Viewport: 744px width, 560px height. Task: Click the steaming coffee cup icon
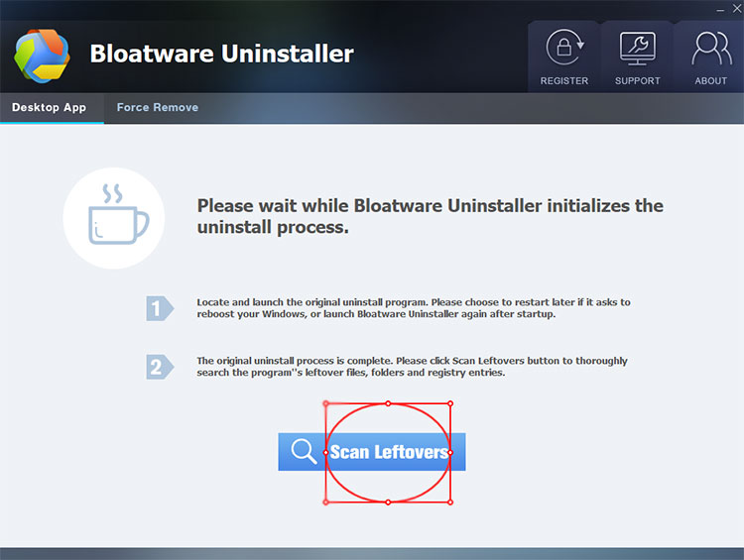[x=118, y=214]
